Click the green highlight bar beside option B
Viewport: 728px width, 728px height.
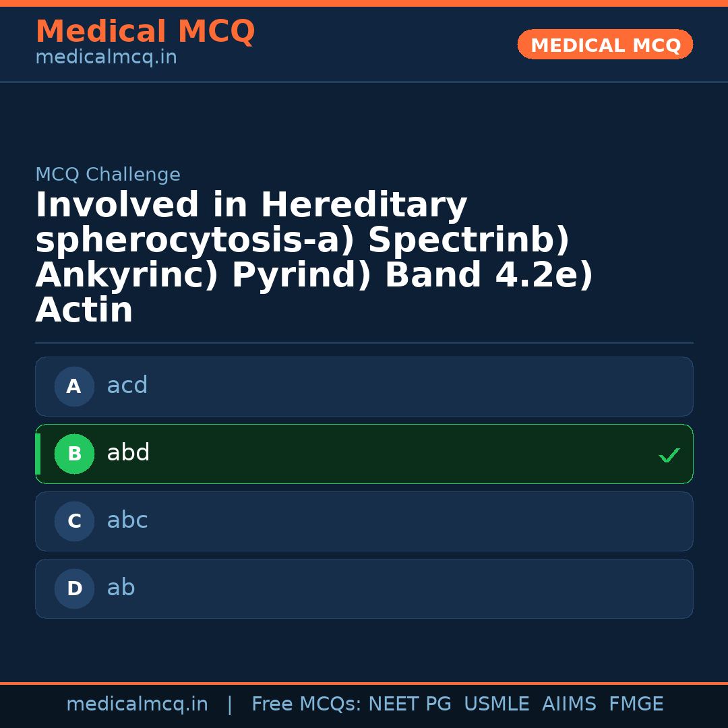pyautogui.click(x=37, y=454)
